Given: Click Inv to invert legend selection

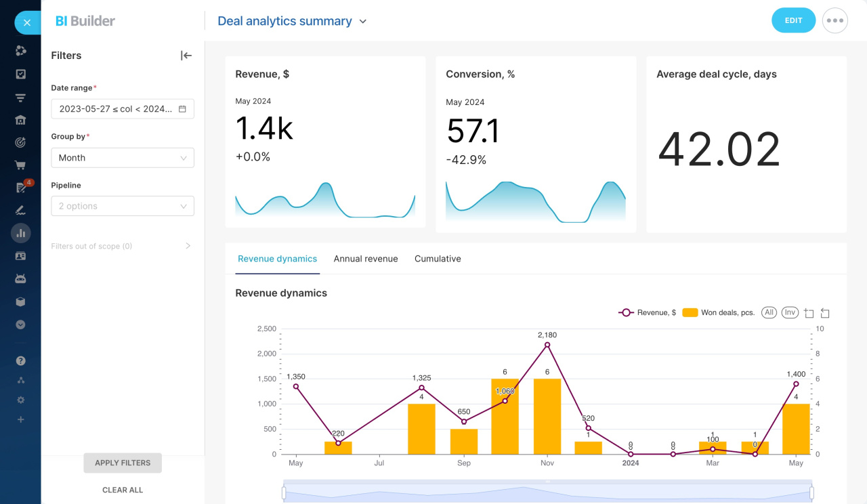Looking at the screenshot, I should tap(790, 312).
